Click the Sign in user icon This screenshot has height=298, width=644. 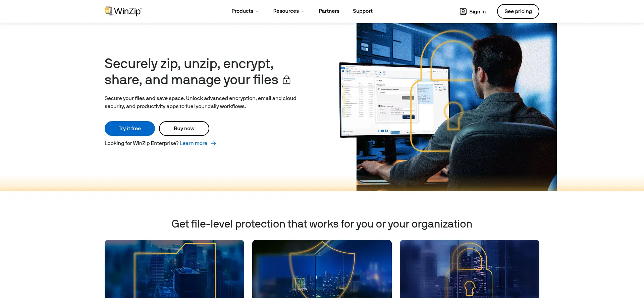coord(463,11)
